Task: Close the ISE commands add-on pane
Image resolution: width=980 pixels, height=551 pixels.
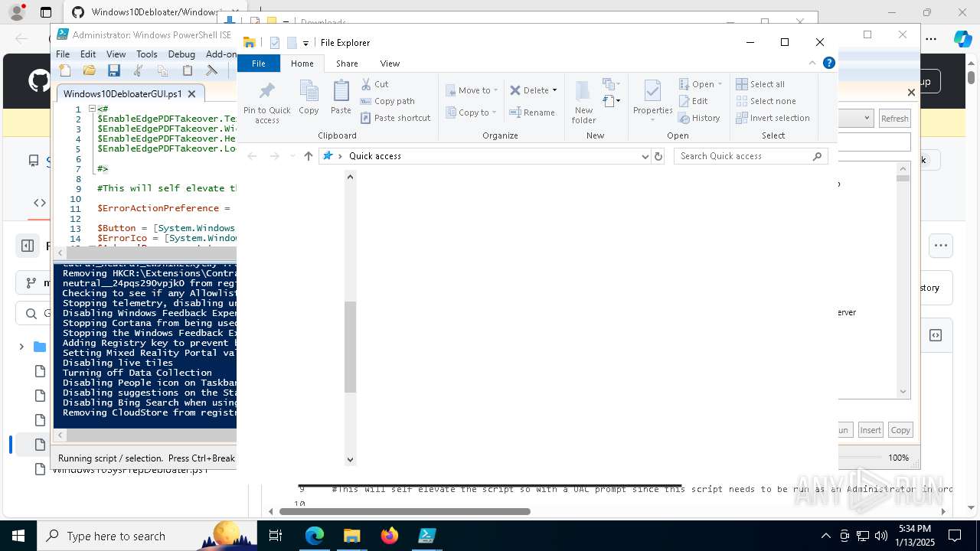Action: click(911, 92)
